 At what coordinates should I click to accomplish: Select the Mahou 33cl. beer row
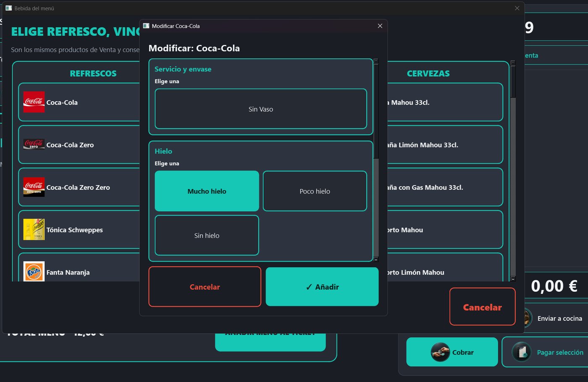coord(445,102)
